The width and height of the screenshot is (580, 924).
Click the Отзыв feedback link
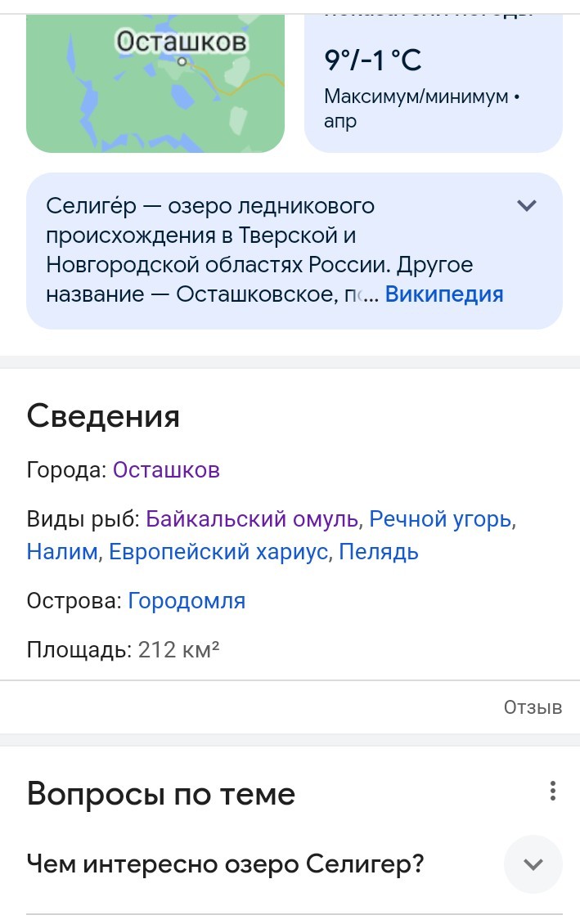(533, 707)
